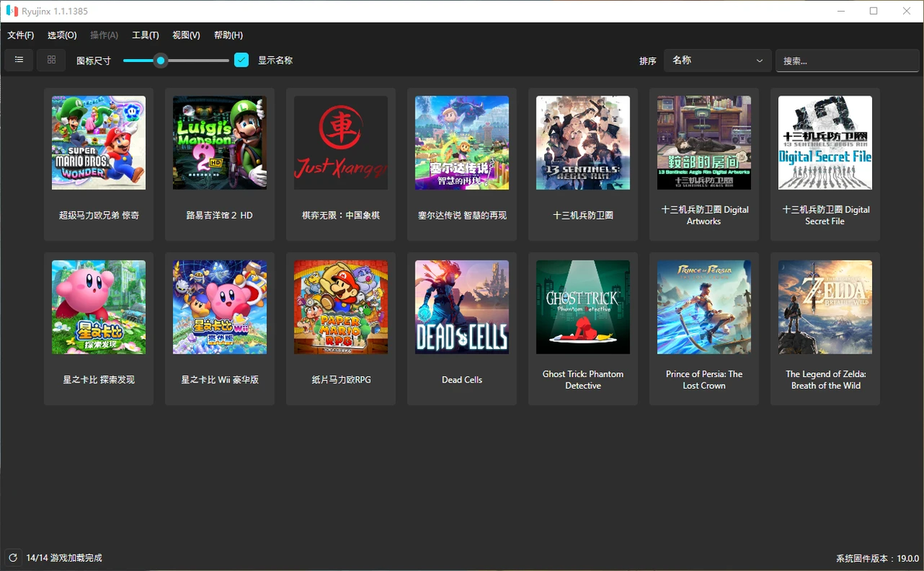Viewport: 924px width, 571px height.
Task: Switch to list view layout icon
Action: pos(19,60)
